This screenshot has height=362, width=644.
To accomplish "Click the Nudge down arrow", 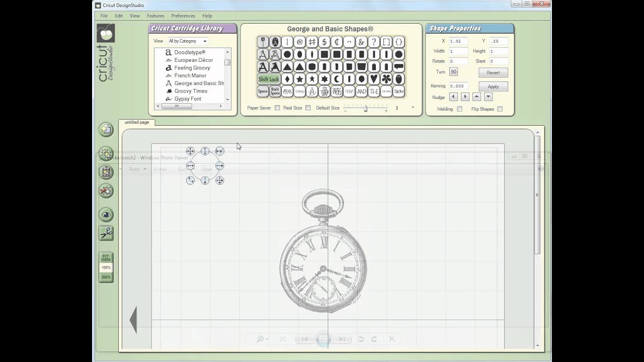I will pyautogui.click(x=488, y=97).
